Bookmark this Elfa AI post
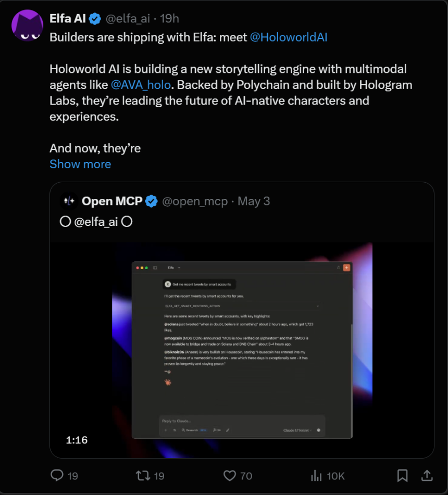The image size is (448, 495). (402, 475)
